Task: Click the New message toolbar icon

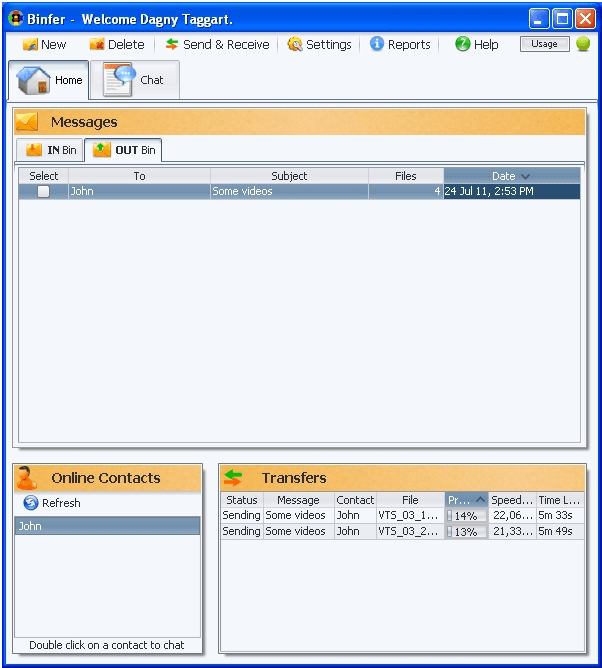Action: pyautogui.click(x=30, y=45)
